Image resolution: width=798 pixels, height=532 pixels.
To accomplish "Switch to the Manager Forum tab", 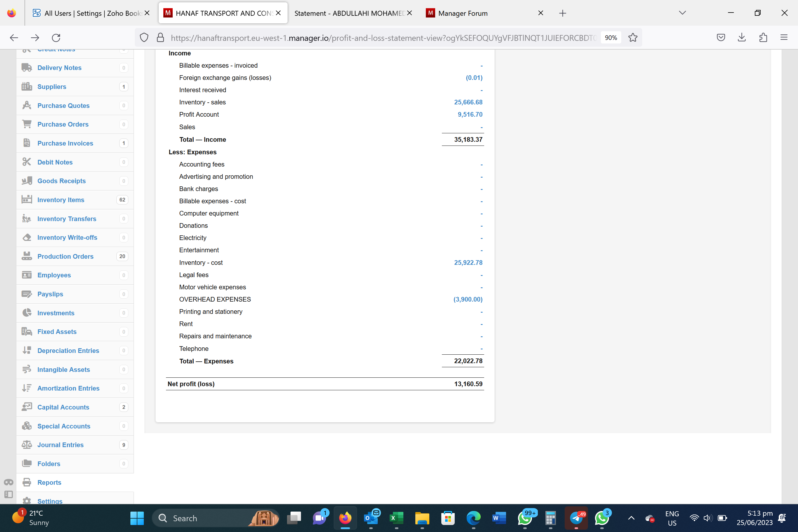I will click(x=463, y=13).
